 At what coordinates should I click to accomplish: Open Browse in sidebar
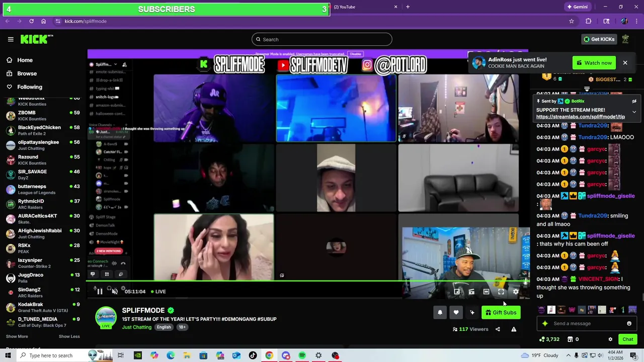[x=27, y=73]
